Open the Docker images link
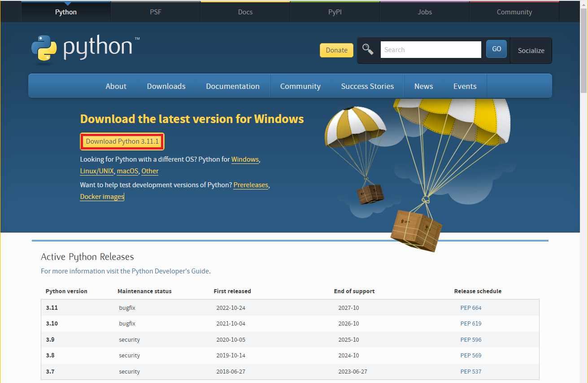 tap(102, 197)
